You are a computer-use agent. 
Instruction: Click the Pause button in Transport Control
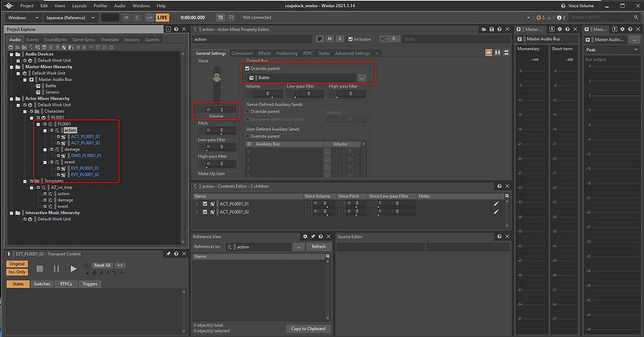click(57, 269)
